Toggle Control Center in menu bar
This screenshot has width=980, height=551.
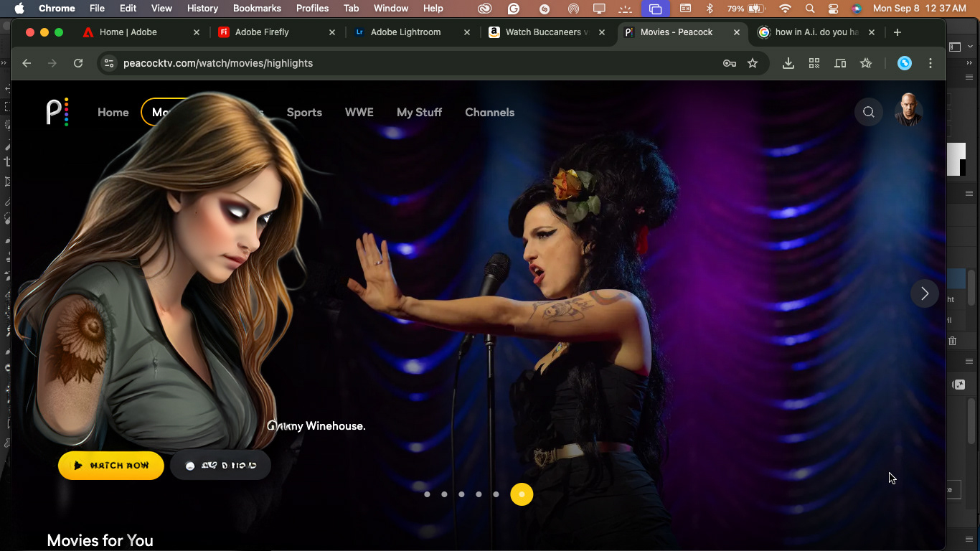pyautogui.click(x=833, y=9)
